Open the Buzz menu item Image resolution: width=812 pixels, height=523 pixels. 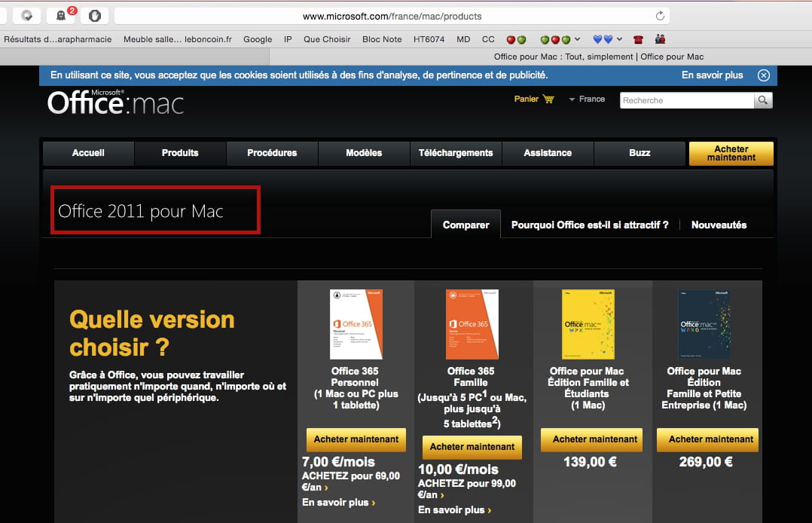coord(640,153)
